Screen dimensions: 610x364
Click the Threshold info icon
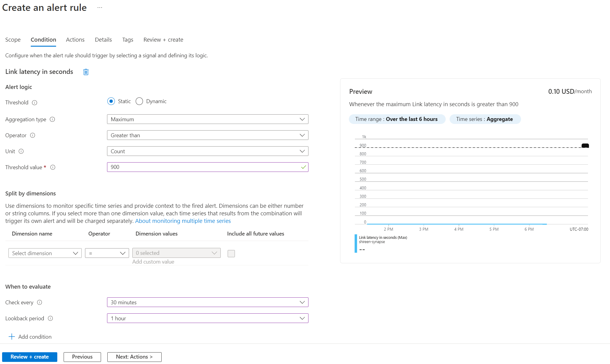[x=35, y=103]
